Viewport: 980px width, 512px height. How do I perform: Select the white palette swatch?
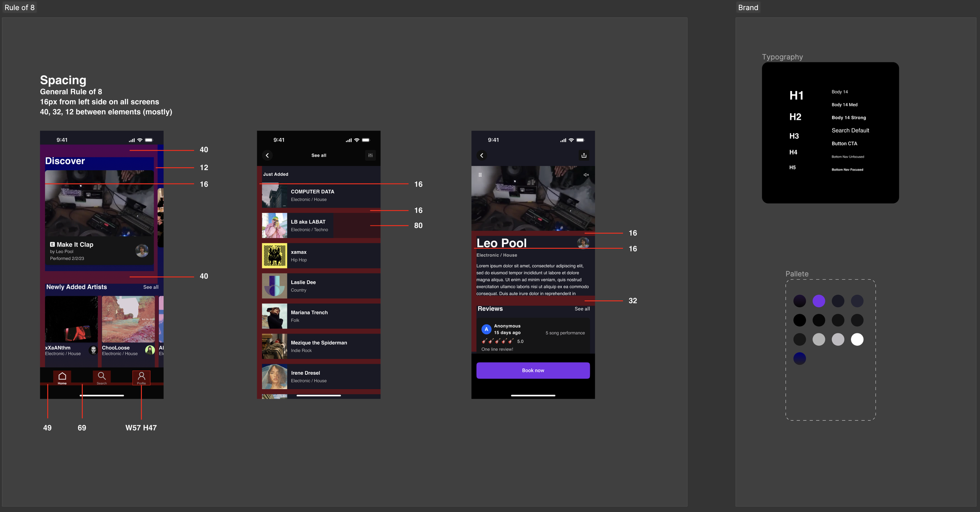pyautogui.click(x=857, y=339)
